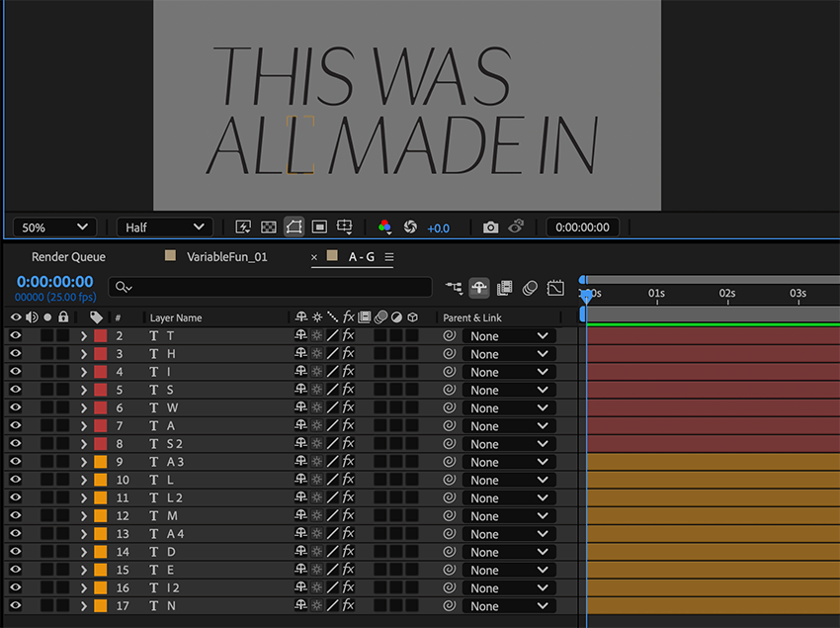This screenshot has width=840, height=628.
Task: Click the orange label swatch of layer N
Action: (100, 606)
